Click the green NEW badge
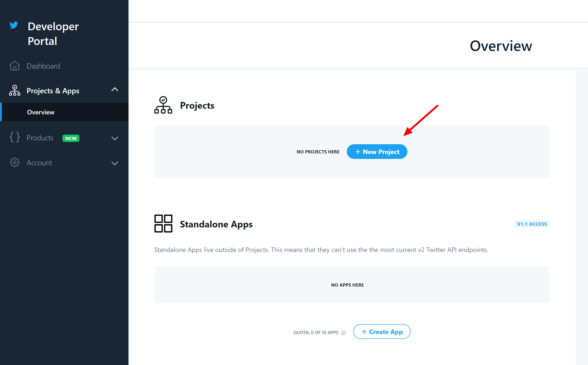The height and width of the screenshot is (365, 588). pos(71,138)
